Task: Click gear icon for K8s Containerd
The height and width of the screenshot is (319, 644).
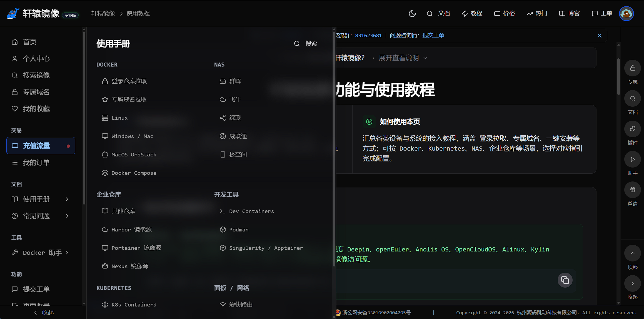Action: coord(105,305)
